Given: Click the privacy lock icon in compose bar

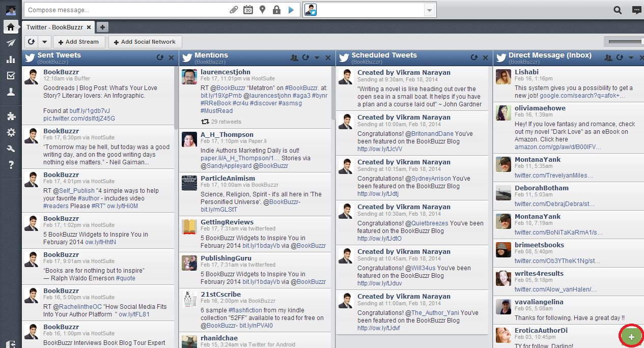Looking at the screenshot, I should tap(276, 10).
